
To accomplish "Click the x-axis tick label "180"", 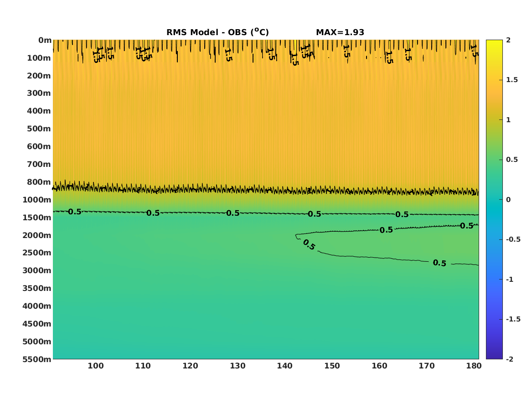I will pyautogui.click(x=474, y=366).
